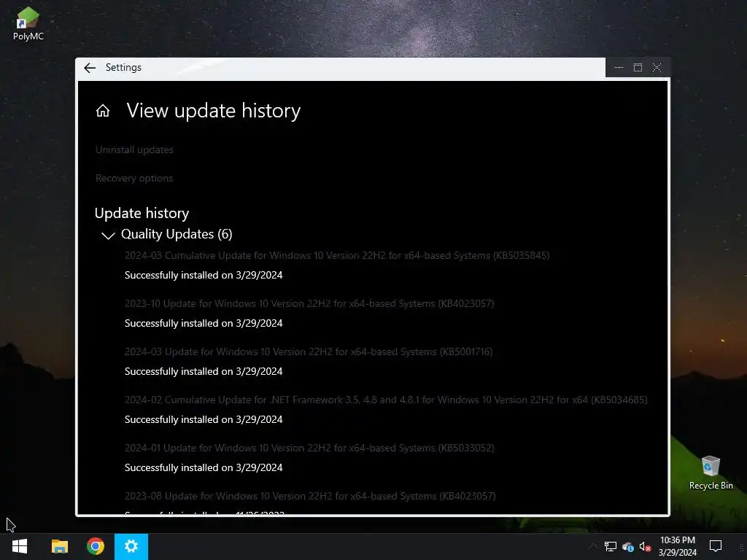This screenshot has width=747, height=560.
Task: Open the Uninstall updates link
Action: [x=134, y=149]
